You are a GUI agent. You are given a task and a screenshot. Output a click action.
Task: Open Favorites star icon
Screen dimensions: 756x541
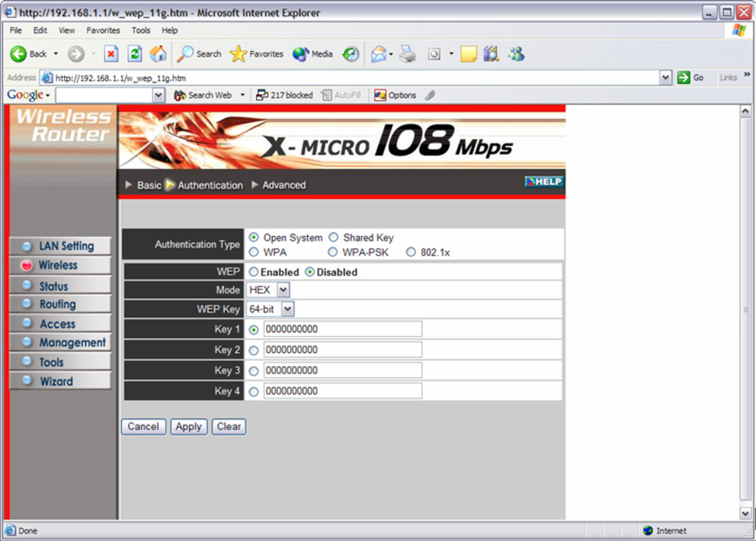[x=238, y=54]
